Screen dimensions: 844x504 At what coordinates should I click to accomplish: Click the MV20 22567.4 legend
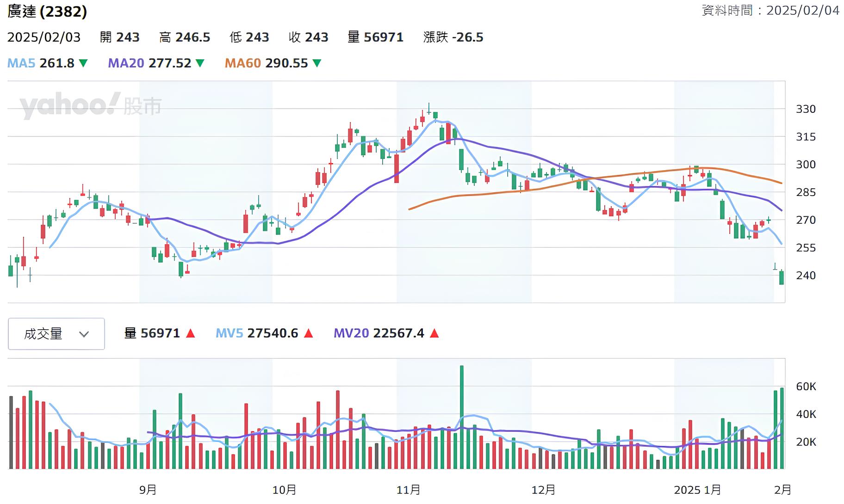coord(379,333)
